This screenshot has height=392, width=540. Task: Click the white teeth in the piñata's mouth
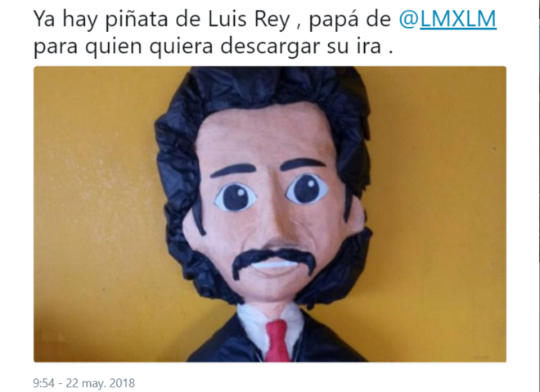point(274,265)
